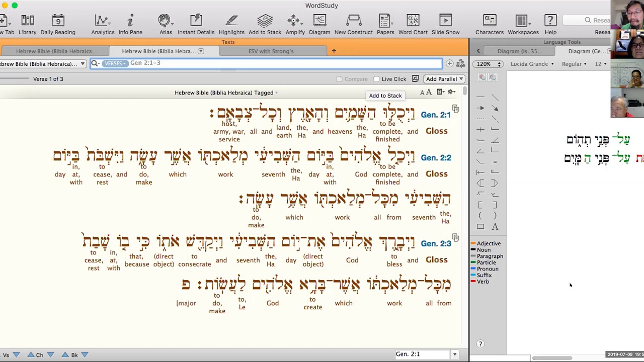Open the Help toolbar icon
This screenshot has height=362, width=644.
coord(550,24)
